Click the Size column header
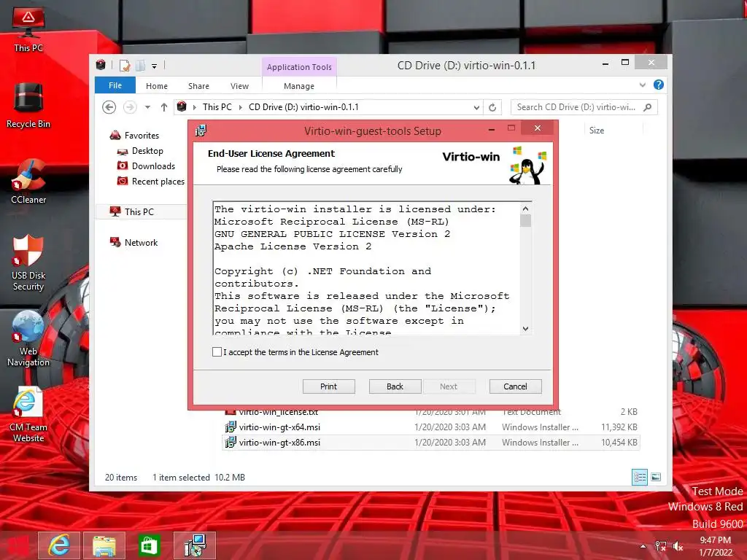Screen dimensions: 747x560 [x=597, y=131]
